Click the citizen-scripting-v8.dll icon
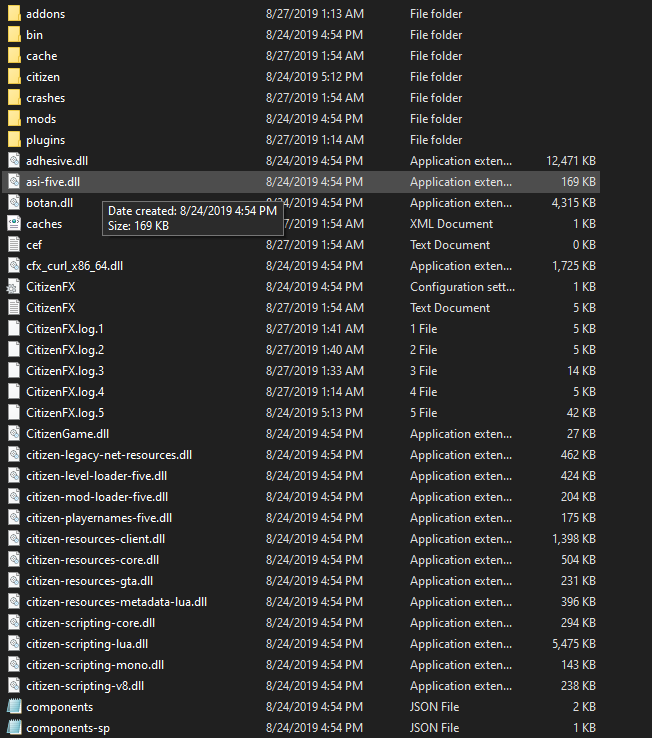The width and height of the screenshot is (652, 738). (14, 686)
